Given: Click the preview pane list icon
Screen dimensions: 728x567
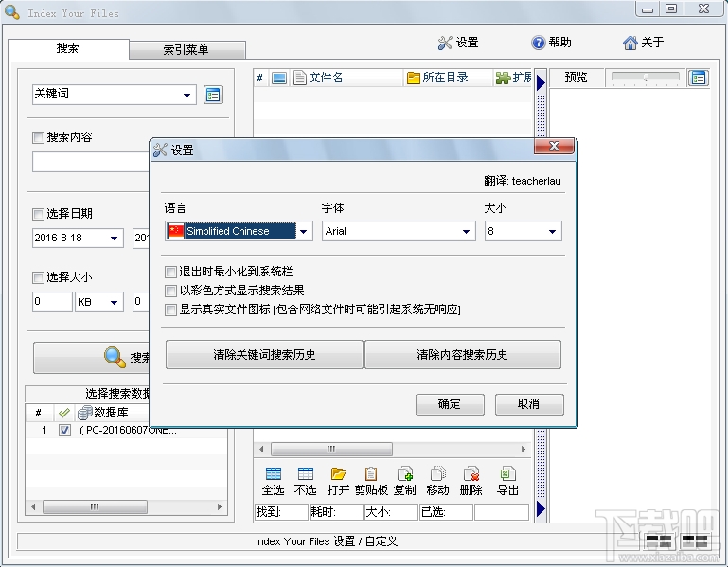Looking at the screenshot, I should point(699,78).
